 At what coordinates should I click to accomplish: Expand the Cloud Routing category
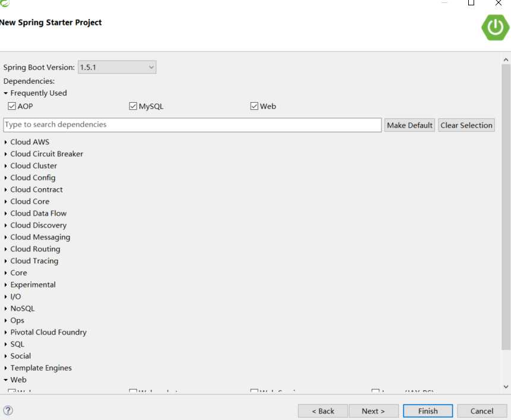coord(5,249)
